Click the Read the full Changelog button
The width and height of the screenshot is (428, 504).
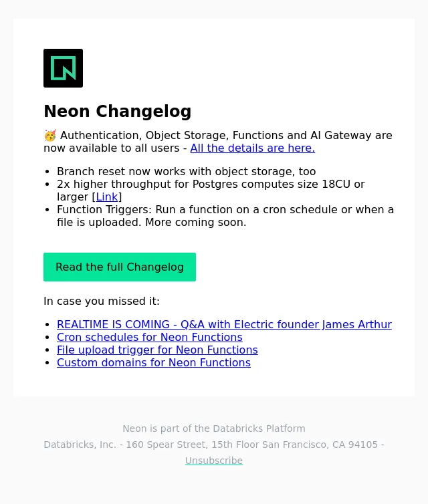(120, 267)
